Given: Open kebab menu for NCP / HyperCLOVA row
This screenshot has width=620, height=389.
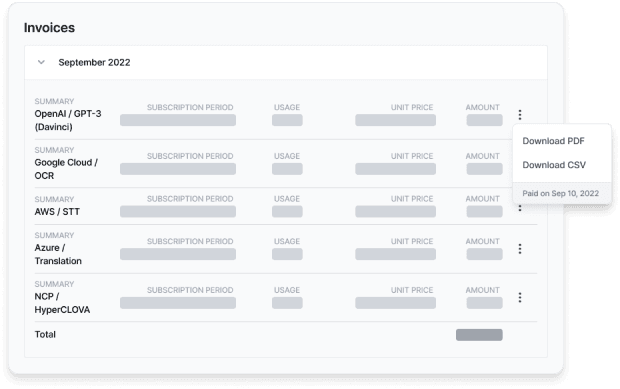Looking at the screenshot, I should pyautogui.click(x=520, y=297).
